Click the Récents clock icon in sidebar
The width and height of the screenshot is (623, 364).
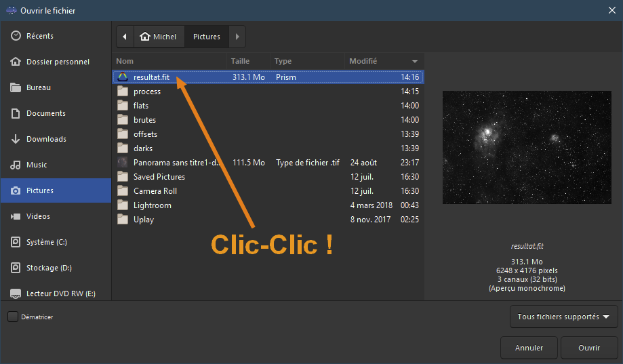pyautogui.click(x=16, y=36)
